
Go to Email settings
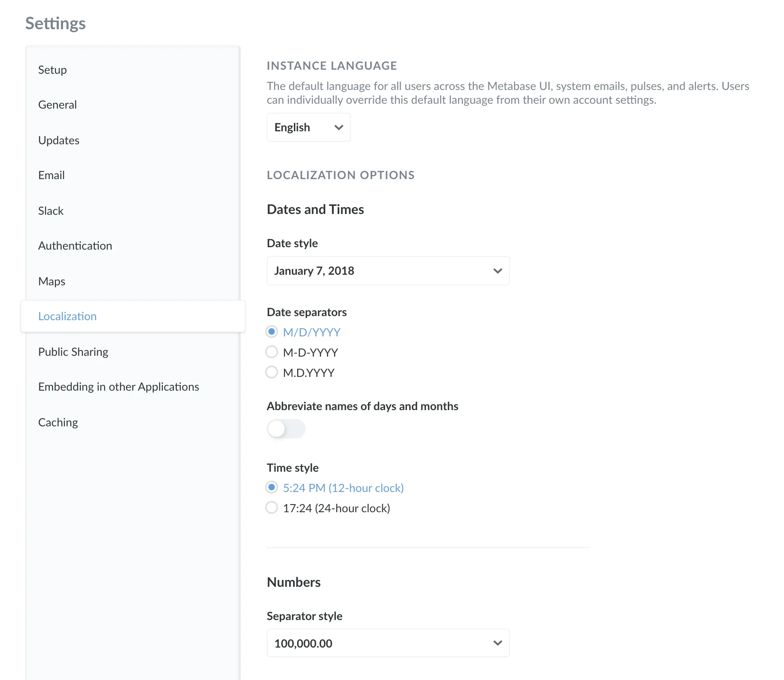51,175
